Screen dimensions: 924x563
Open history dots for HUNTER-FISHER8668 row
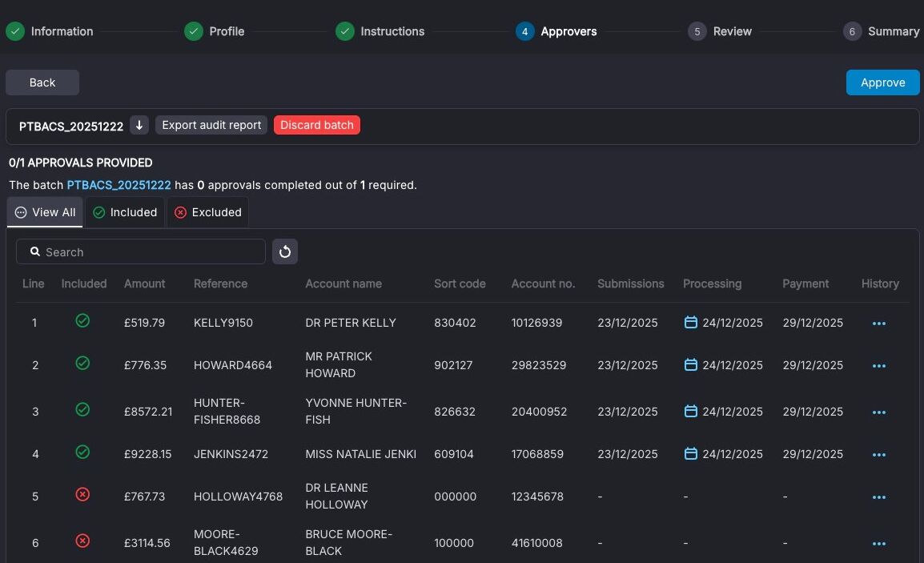878,412
